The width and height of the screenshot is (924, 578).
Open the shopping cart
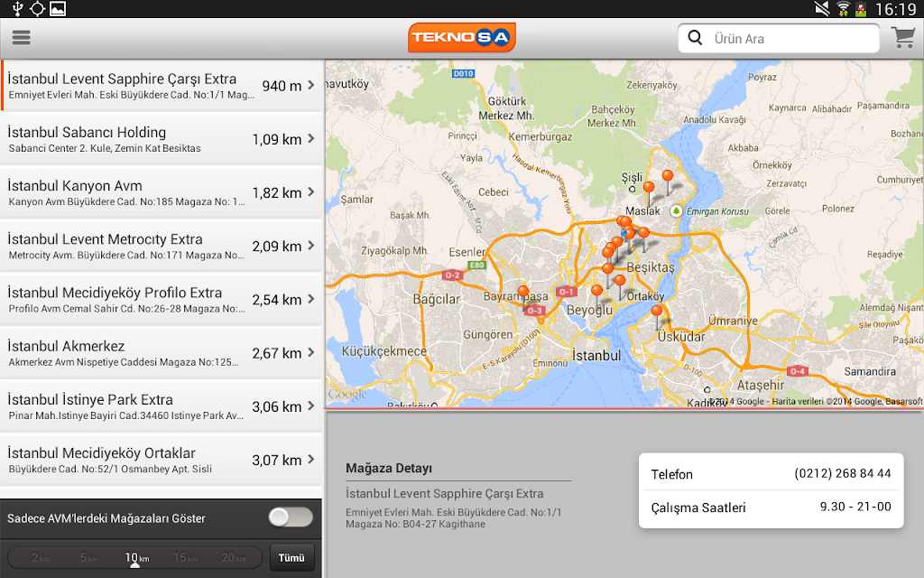pyautogui.click(x=902, y=38)
